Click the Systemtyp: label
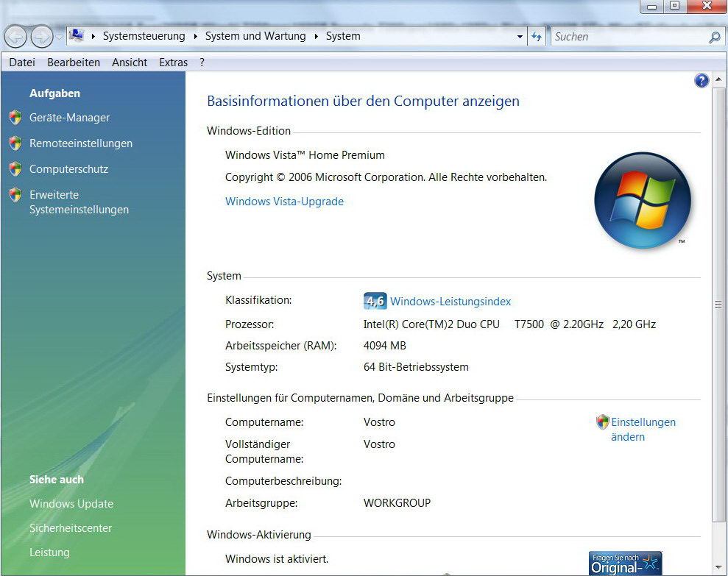Image resolution: width=728 pixels, height=576 pixels. (252, 367)
